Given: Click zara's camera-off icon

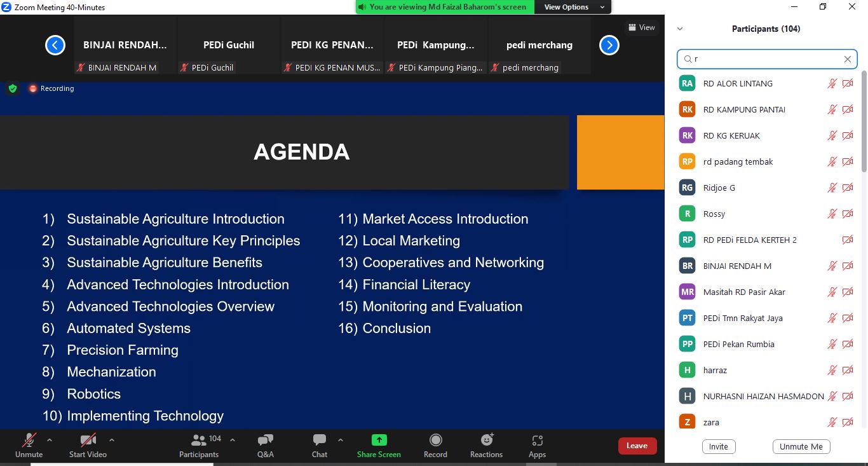Looking at the screenshot, I should [x=848, y=422].
